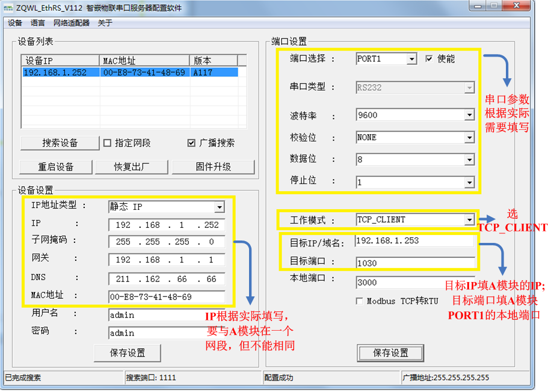
Task: Click 保存设置 under the port settings panel
Action: point(390,353)
